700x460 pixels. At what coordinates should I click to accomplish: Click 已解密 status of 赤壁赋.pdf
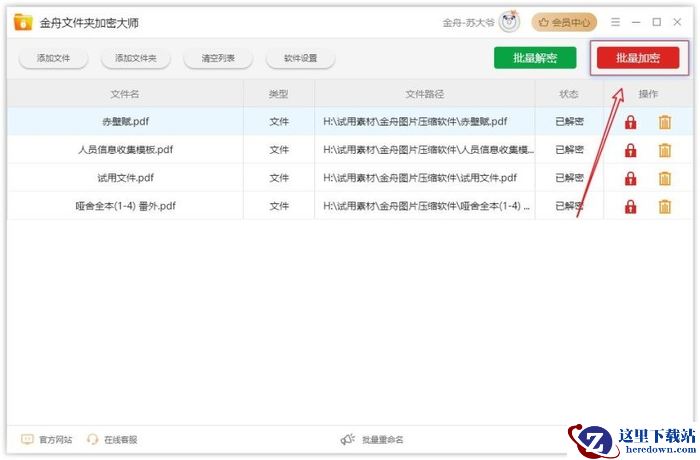[569, 121]
